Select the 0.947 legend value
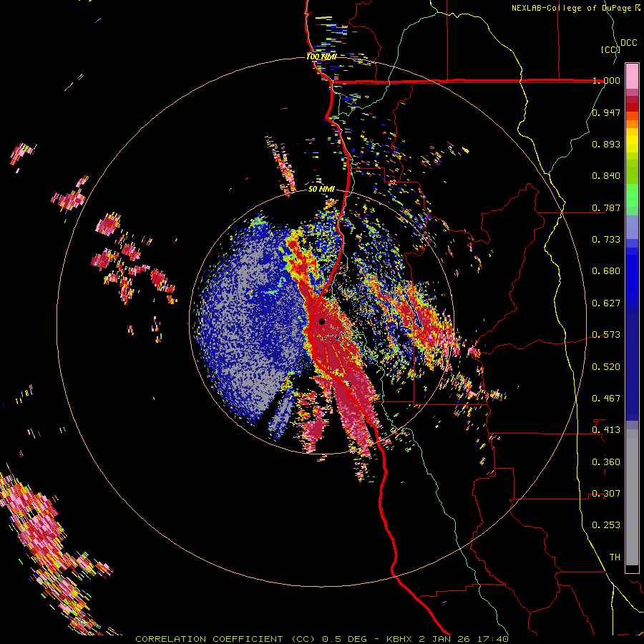Viewport: 644px width, 644px height. pos(606,112)
